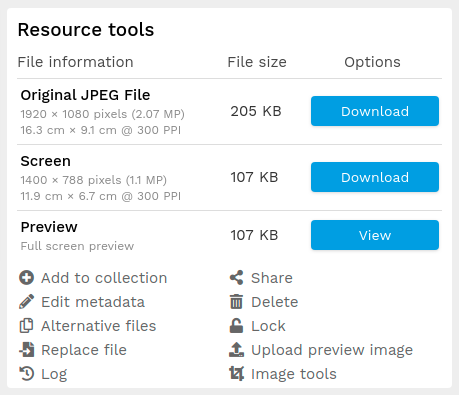Screen dimensions: 459x395
Task: Click the crop icon for Image tools
Action: [236, 374]
